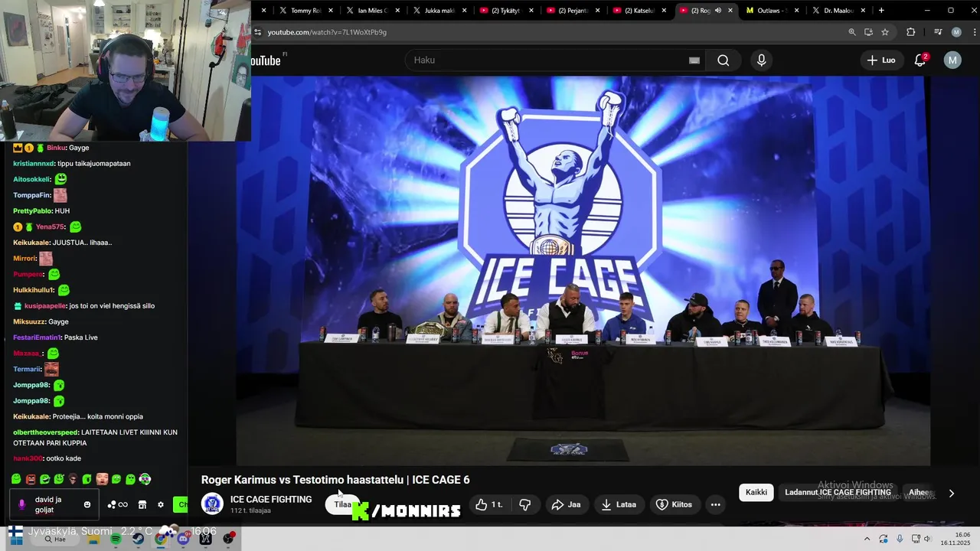980x551 pixels.
Task: Open the zoom magnifier icon in address bar
Action: 852,32
